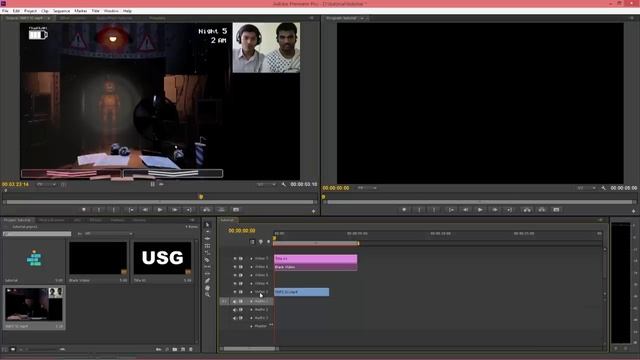The image size is (640, 360).
Task: Export frame from Program monitor
Action: click(556, 210)
